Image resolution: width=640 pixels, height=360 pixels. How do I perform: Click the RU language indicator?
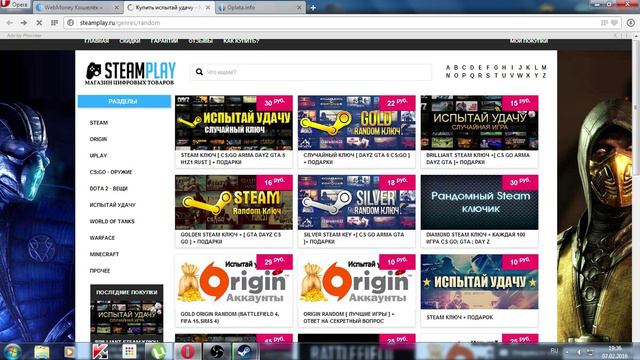tap(554, 351)
